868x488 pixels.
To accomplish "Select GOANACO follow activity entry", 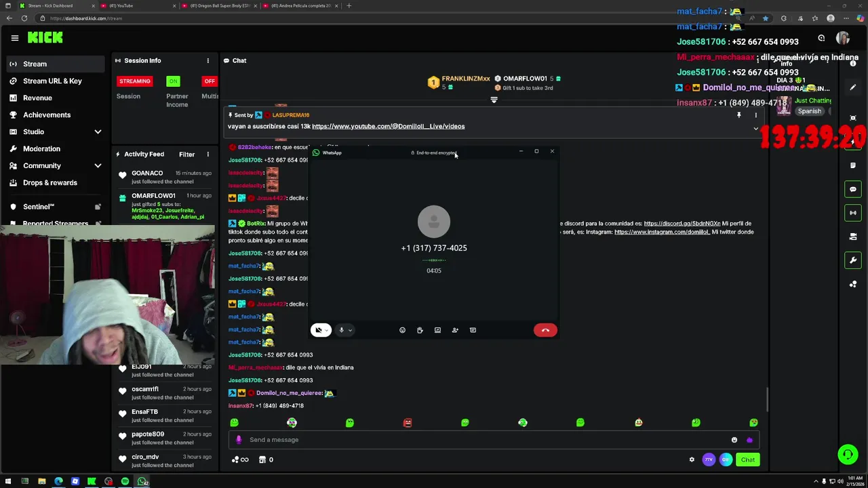I will pos(166,176).
